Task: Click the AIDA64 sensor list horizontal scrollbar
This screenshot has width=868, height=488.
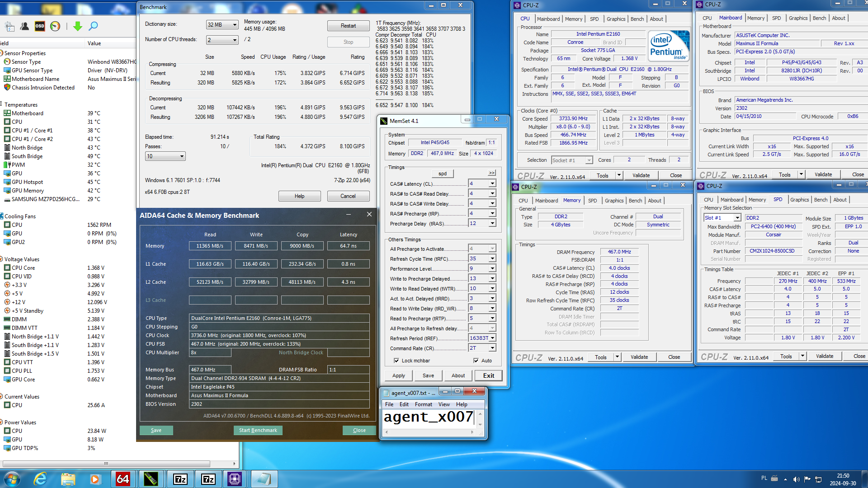Action: pos(106,464)
